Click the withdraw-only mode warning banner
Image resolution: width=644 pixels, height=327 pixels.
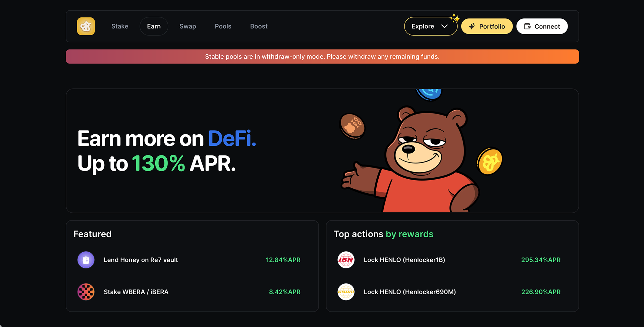click(x=322, y=57)
